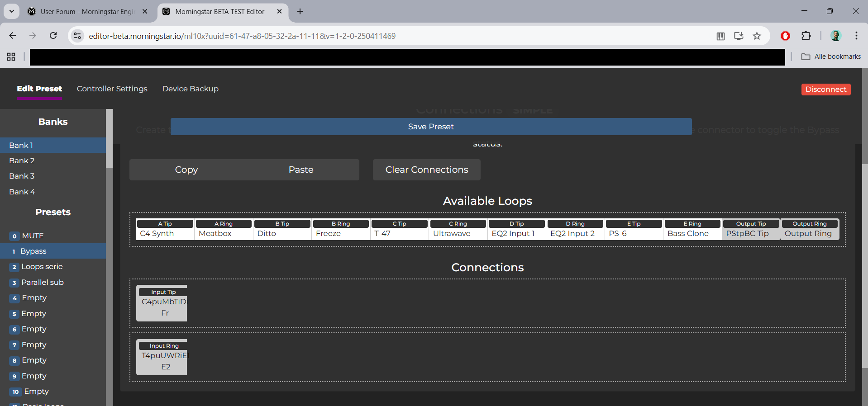This screenshot has height=406, width=868.
Task: Click the D Ring EQ2 Input 2 loop
Action: (575, 229)
